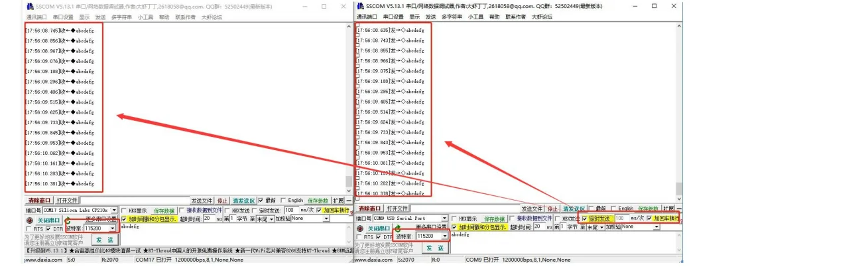Toggle DTR checkbox in left window
This screenshot has width=868, height=273.
pos(48,228)
